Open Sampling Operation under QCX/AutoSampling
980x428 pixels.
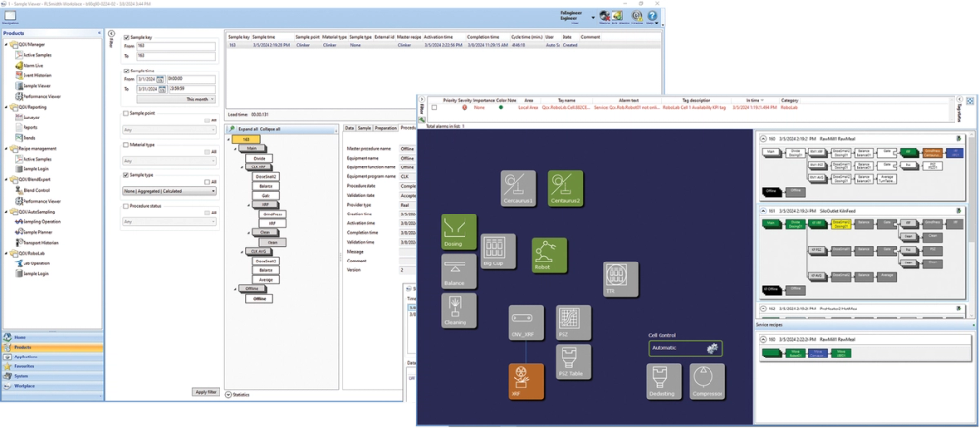click(x=40, y=221)
